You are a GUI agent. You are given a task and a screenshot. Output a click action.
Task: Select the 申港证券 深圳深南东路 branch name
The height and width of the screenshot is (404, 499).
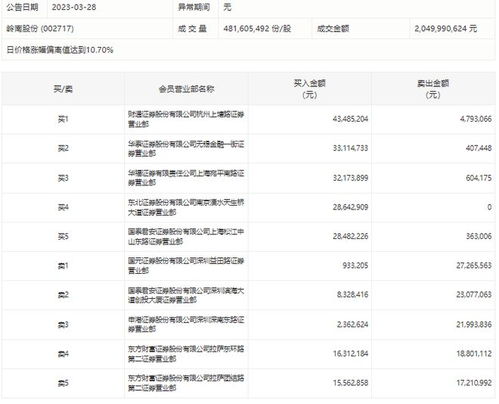point(186,324)
